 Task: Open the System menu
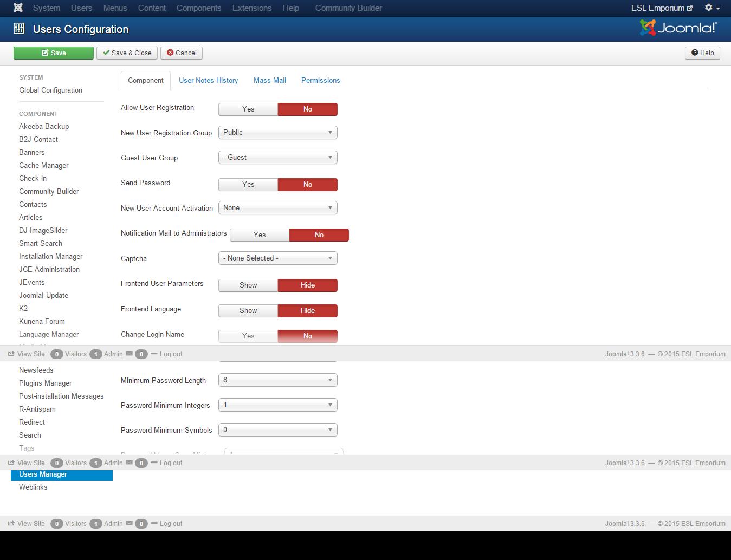point(47,8)
